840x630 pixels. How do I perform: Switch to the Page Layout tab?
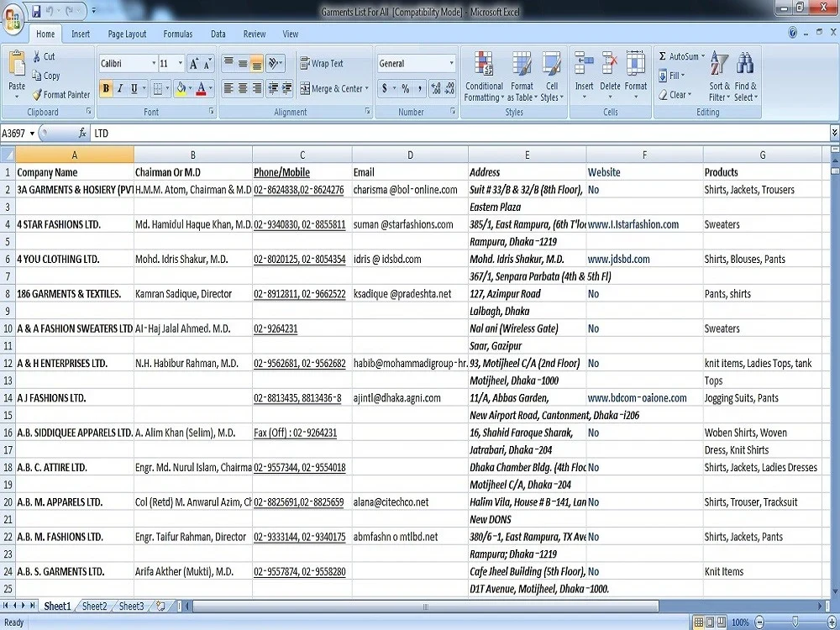click(127, 34)
